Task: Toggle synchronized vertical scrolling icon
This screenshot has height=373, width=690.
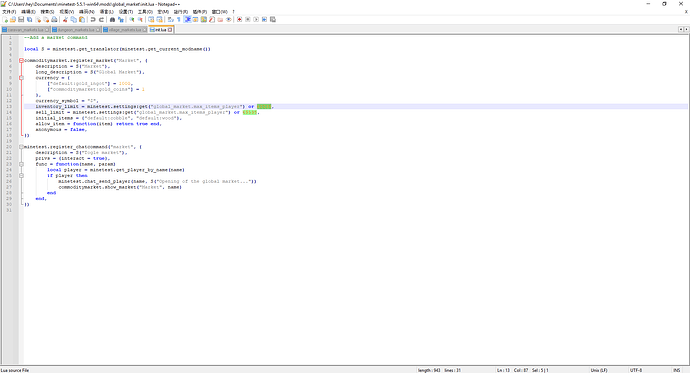Action: [151, 19]
